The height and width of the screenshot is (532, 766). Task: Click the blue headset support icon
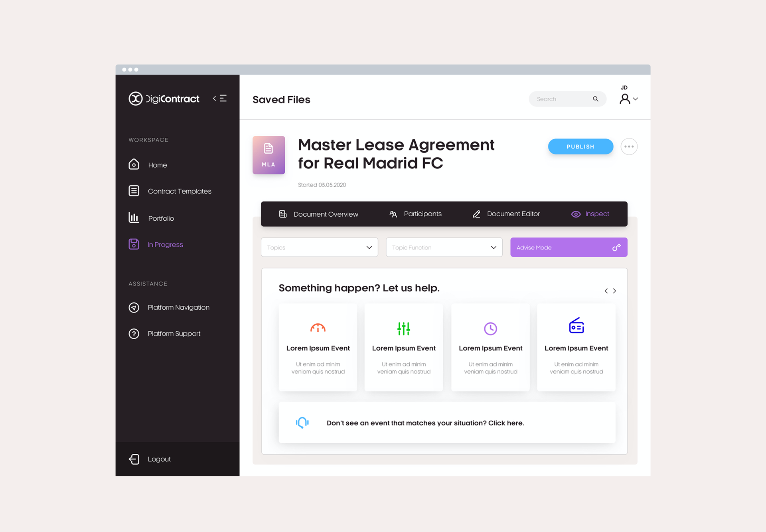[x=302, y=423]
